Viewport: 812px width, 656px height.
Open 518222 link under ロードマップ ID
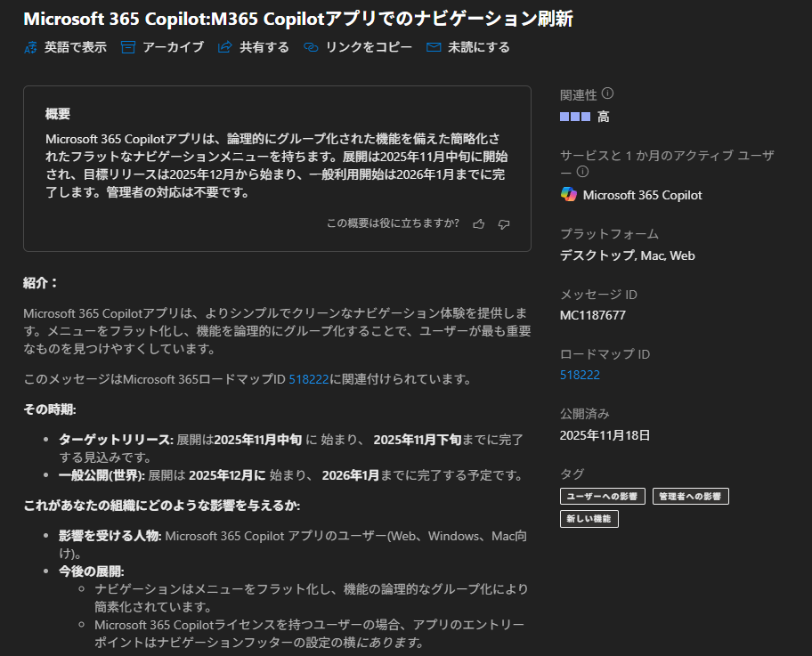coord(580,375)
